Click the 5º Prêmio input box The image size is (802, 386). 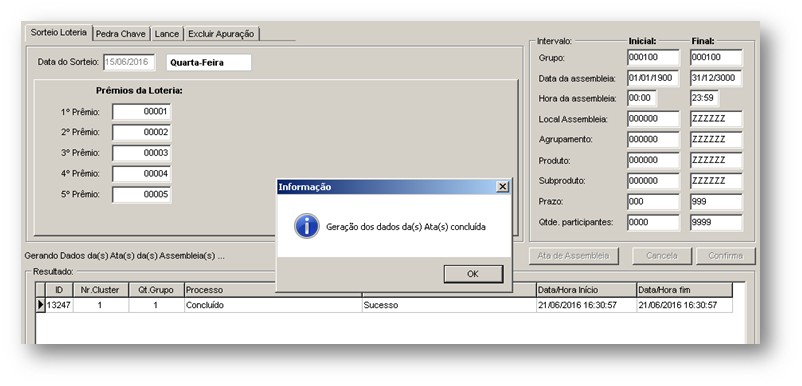click(142, 195)
